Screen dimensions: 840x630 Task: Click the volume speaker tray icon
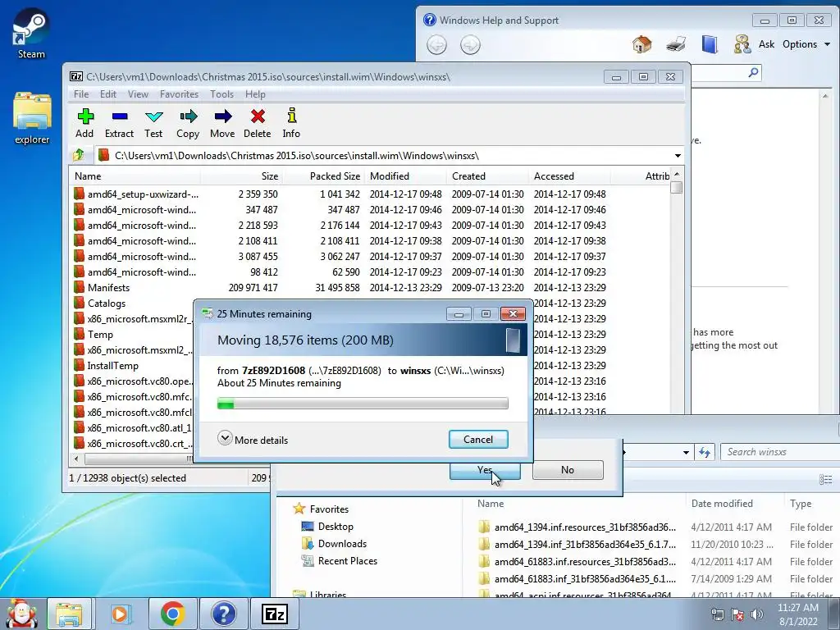click(x=757, y=614)
